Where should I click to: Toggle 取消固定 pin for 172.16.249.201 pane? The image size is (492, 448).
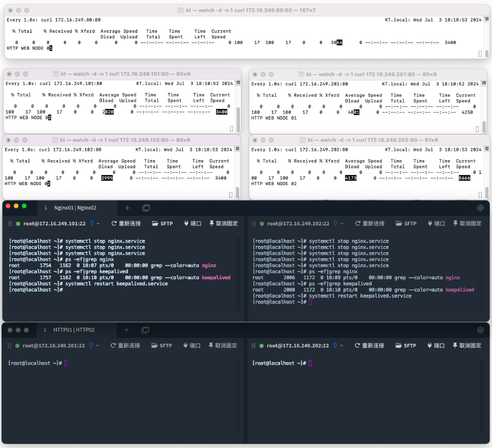(223, 346)
